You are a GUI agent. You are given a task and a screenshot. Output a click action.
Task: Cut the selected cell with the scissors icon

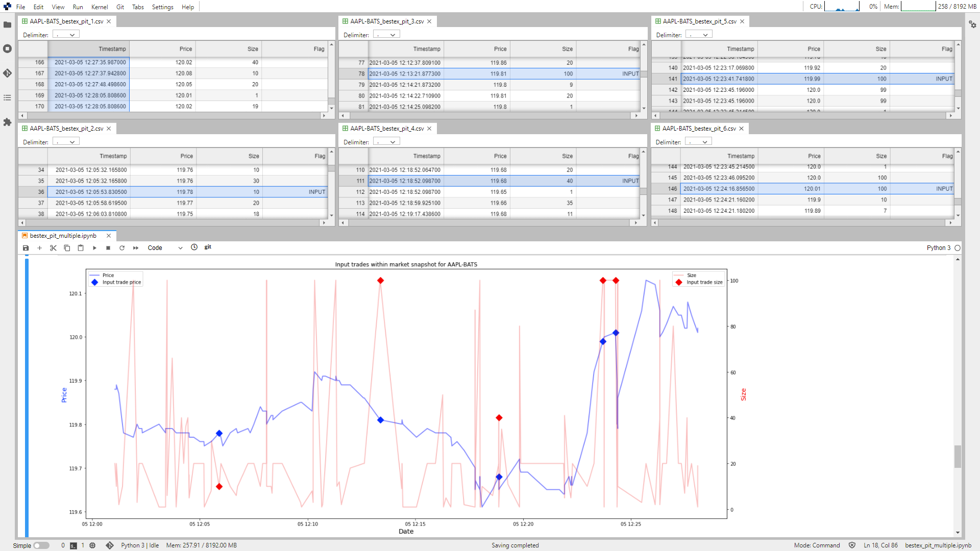click(x=53, y=248)
